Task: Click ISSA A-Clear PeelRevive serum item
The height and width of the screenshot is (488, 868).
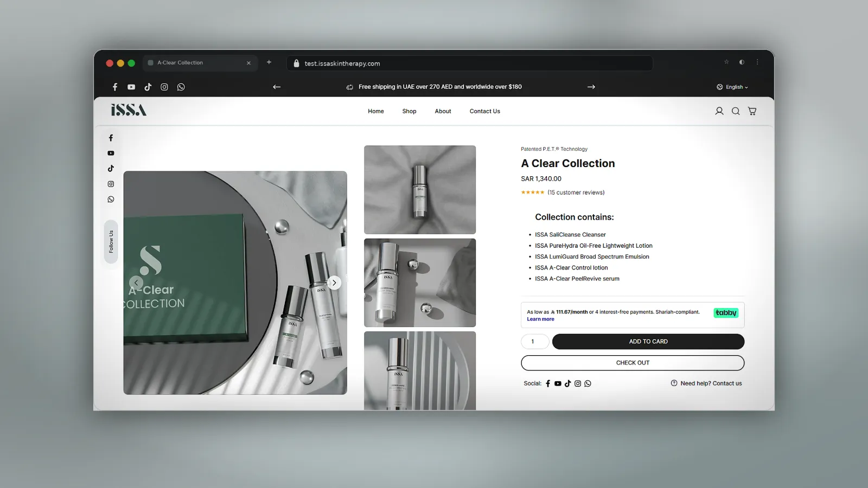Action: pos(577,279)
